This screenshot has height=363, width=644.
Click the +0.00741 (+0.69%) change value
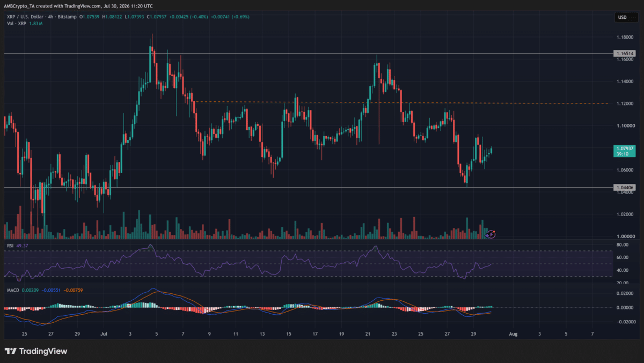pos(230,17)
